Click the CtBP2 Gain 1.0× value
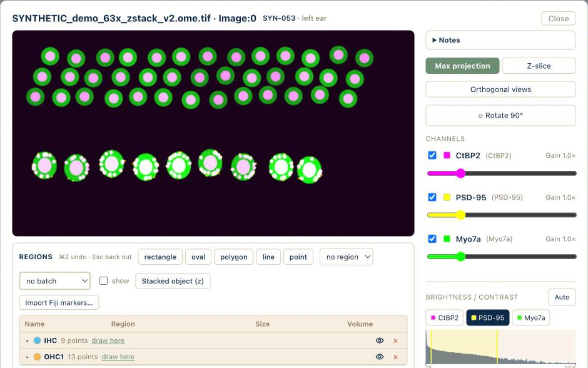Image resolution: width=588 pixels, height=368 pixels. click(x=560, y=155)
